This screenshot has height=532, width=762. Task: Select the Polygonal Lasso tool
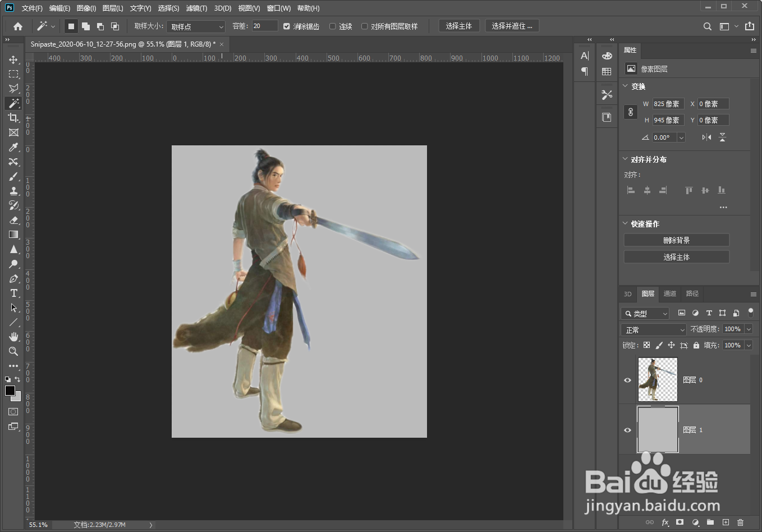[13, 89]
